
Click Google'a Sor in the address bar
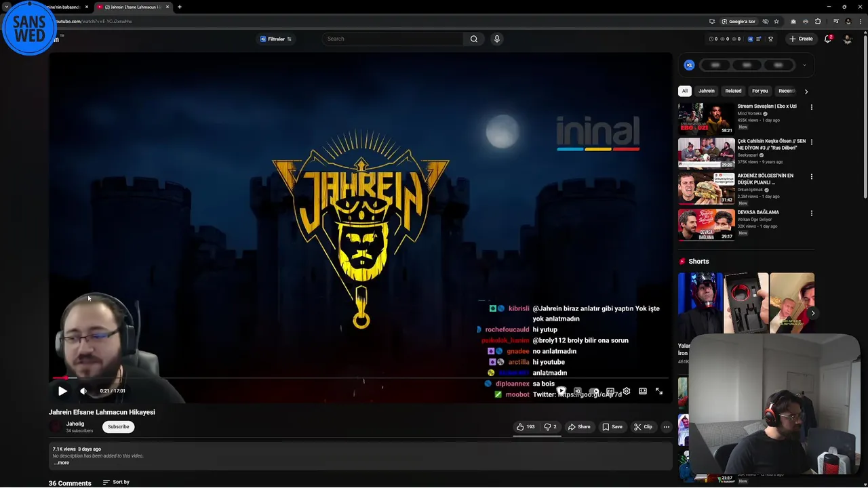[x=738, y=21]
